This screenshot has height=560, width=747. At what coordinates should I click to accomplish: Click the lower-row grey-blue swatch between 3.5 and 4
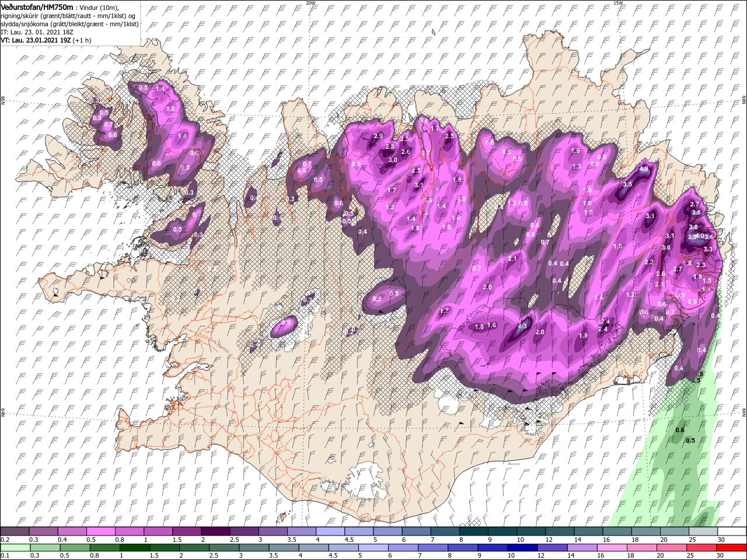[284, 548]
